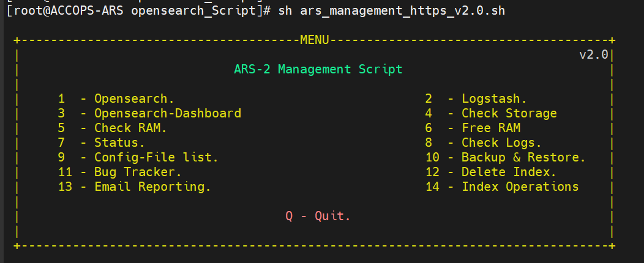Click the Config-File list entry

click(156, 157)
